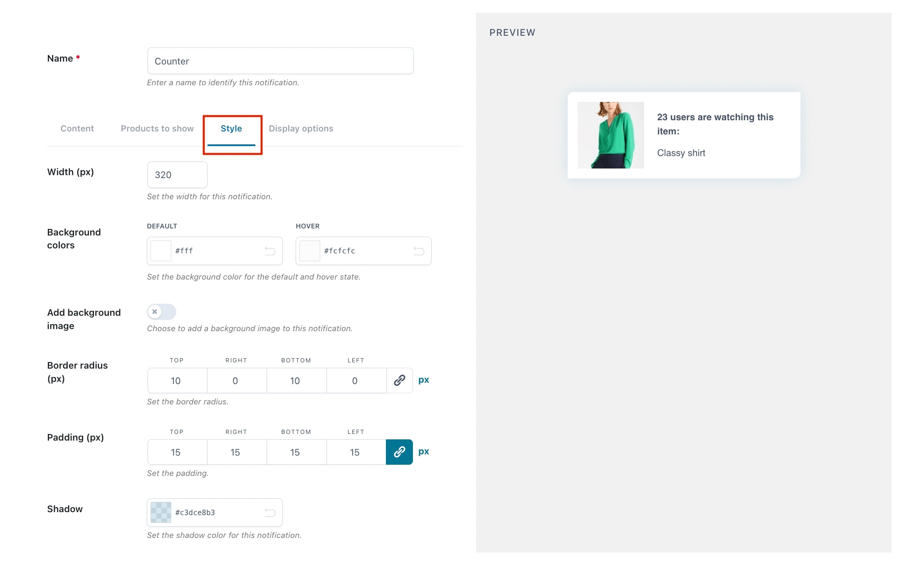The image size is (924, 565).
Task: Click the 'Set the border radius.' hint text
Action: (188, 402)
